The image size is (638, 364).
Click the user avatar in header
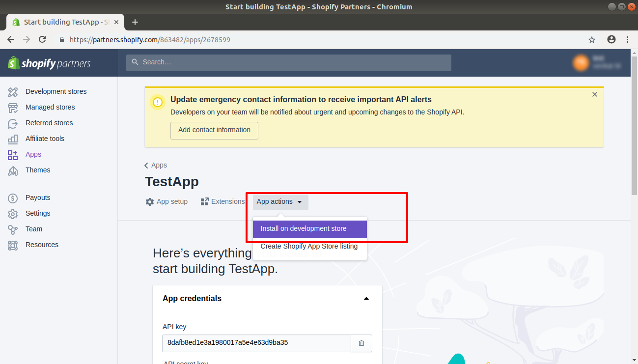coord(581,62)
